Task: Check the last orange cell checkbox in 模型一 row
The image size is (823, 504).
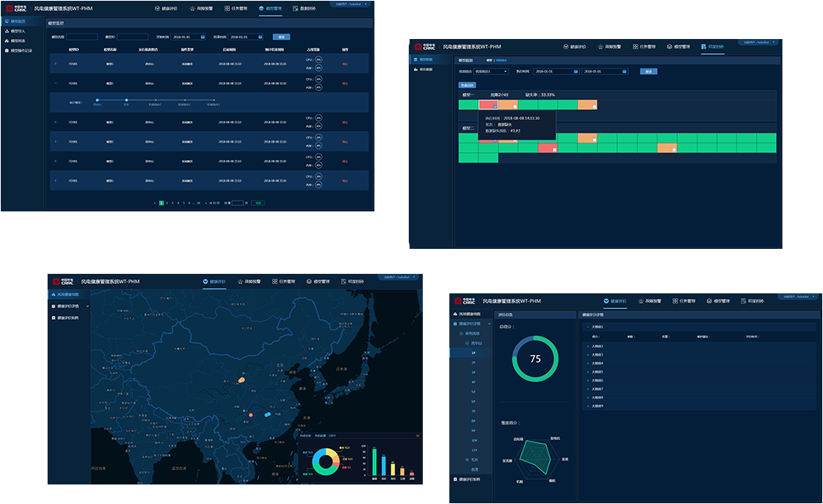Action: point(594,106)
